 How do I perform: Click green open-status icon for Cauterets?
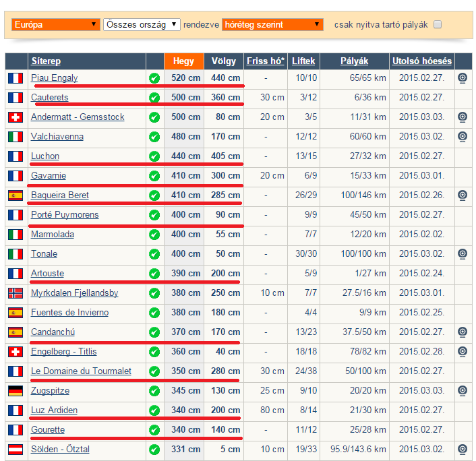tap(154, 98)
